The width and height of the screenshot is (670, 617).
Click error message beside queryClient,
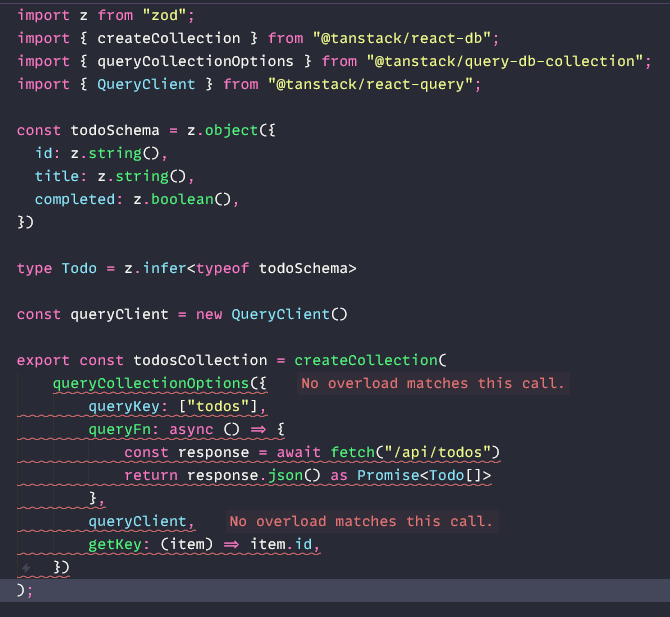[x=361, y=522]
